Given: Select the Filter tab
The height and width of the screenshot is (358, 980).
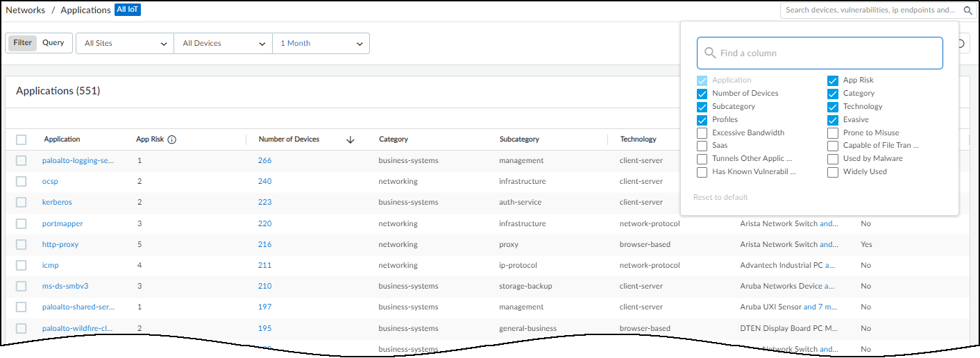Looking at the screenshot, I should click(23, 43).
